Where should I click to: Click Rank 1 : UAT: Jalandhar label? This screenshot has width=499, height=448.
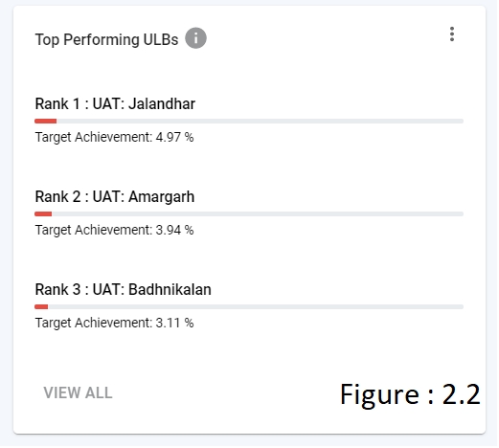coord(115,103)
